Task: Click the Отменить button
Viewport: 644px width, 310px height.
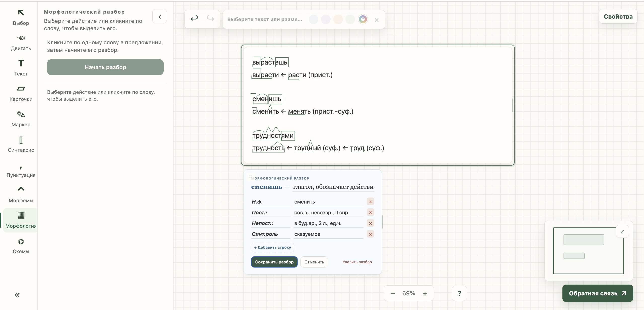Action: pyautogui.click(x=314, y=262)
